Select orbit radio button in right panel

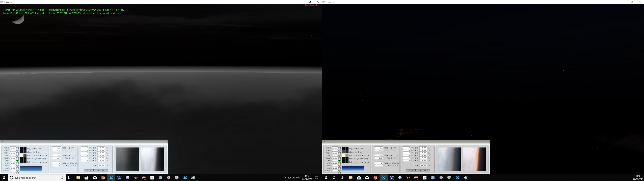(x=339, y=163)
